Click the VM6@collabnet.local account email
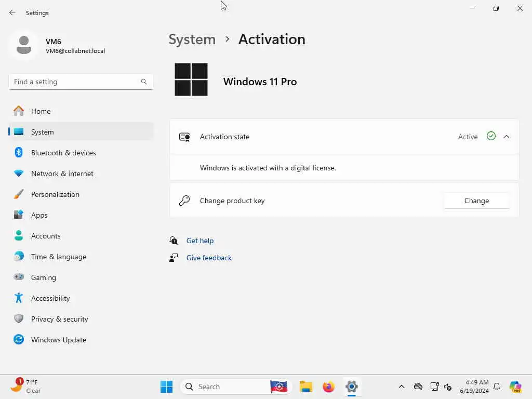The image size is (532, 399). [x=75, y=51]
